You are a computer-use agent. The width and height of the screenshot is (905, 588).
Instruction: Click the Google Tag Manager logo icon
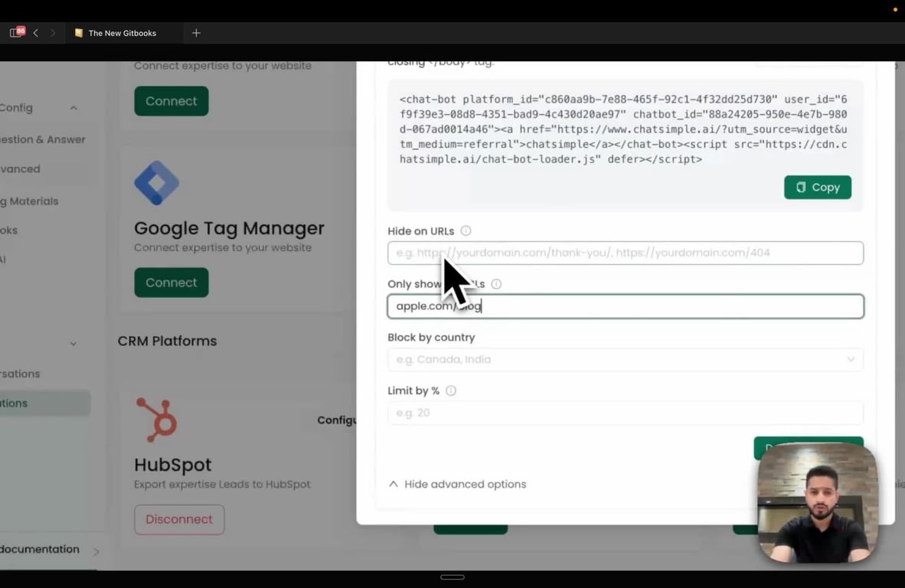pyautogui.click(x=156, y=183)
